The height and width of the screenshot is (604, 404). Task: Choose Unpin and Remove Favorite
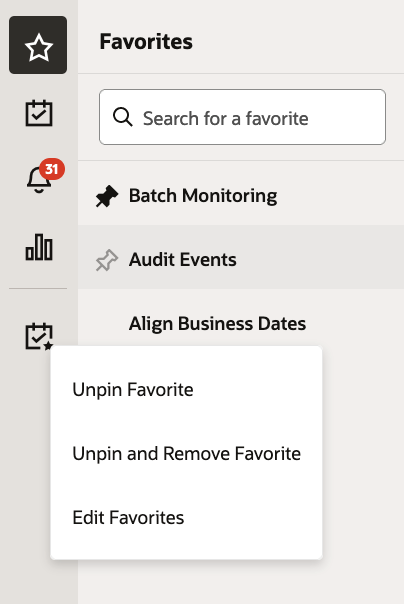(186, 453)
